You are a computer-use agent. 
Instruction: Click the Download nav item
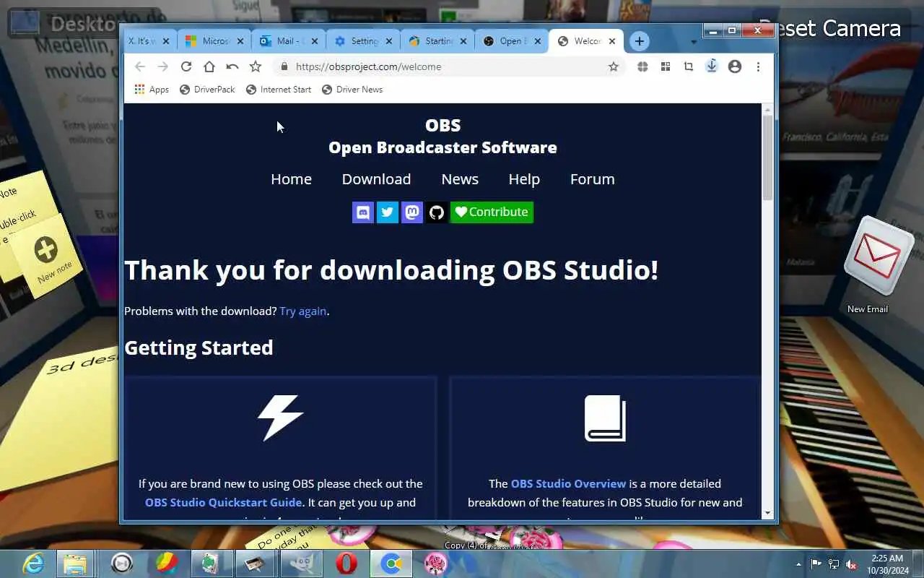376,179
